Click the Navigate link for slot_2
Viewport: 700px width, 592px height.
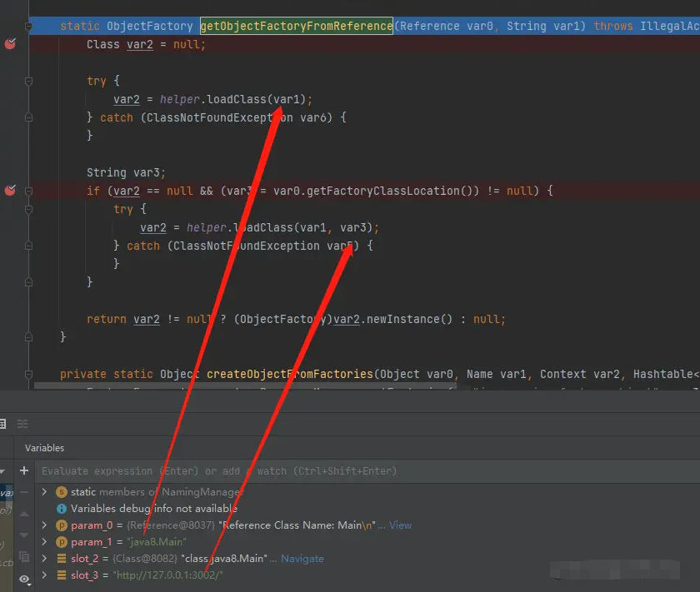coord(302,559)
